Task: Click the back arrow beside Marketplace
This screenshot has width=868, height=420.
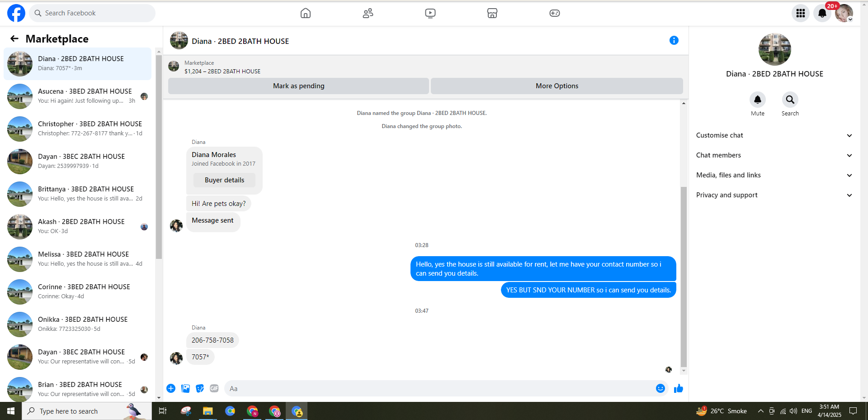Action: (14, 38)
